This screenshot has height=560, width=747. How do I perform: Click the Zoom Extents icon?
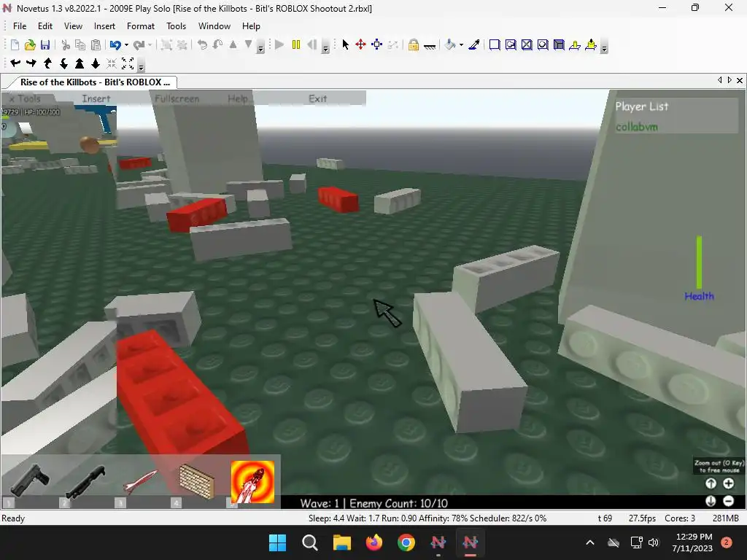(128, 63)
